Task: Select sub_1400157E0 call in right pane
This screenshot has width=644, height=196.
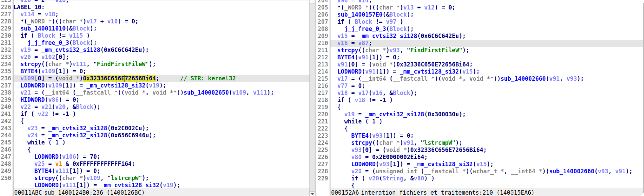Action: [360, 15]
